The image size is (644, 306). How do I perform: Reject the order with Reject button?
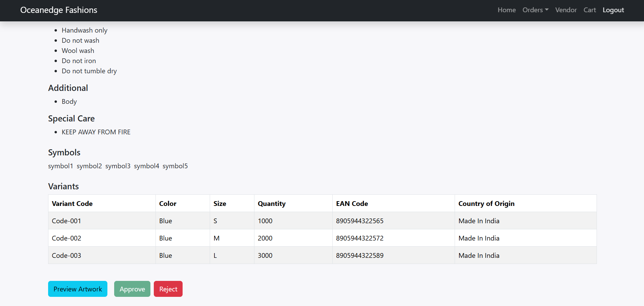coord(168,289)
